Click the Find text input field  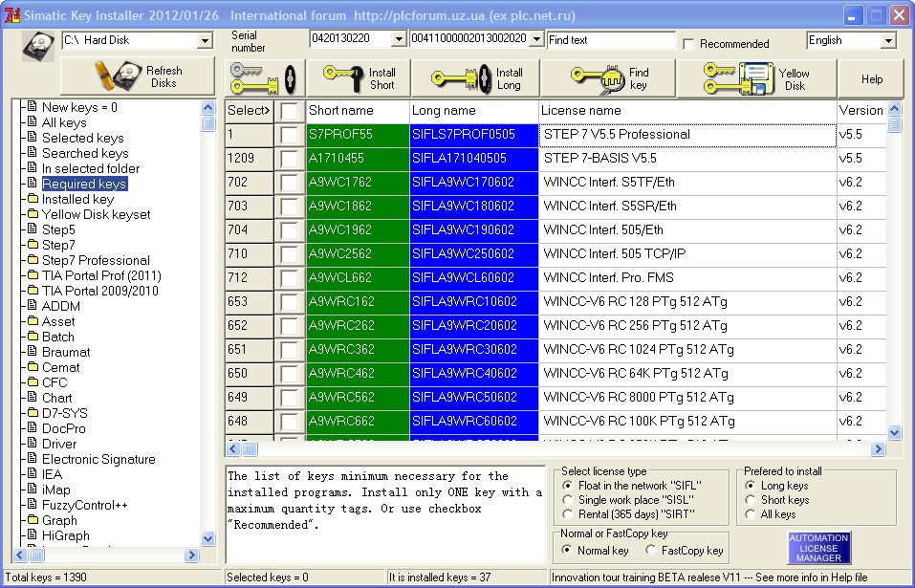[x=610, y=40]
